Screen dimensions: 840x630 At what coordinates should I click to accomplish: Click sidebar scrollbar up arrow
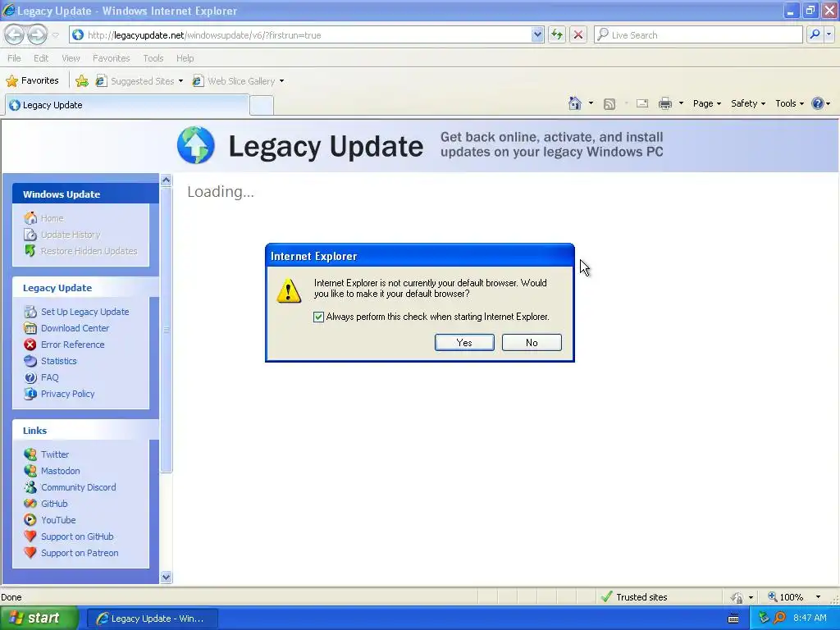166,180
